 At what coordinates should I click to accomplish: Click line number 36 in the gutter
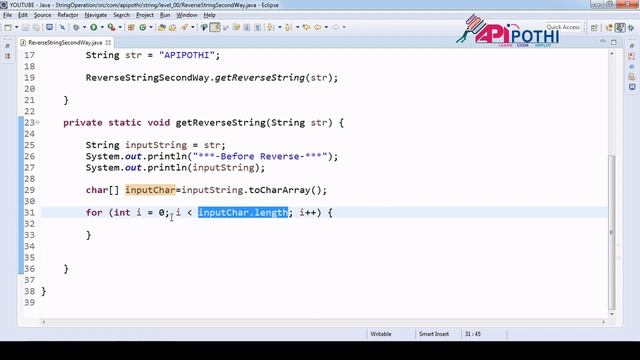pos(29,269)
